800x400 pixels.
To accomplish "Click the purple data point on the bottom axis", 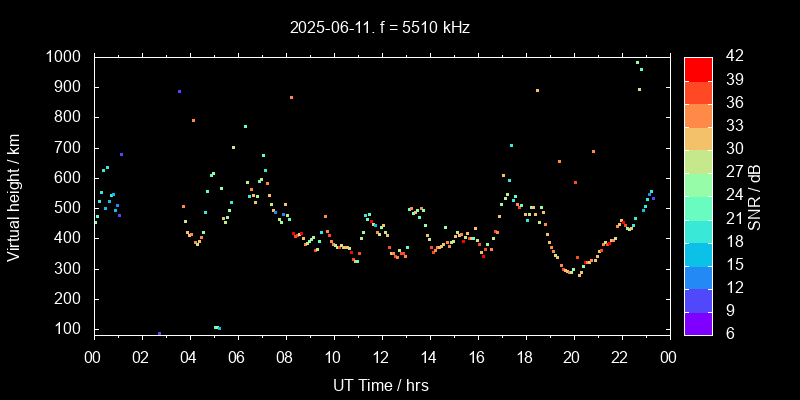I will click(x=159, y=333).
